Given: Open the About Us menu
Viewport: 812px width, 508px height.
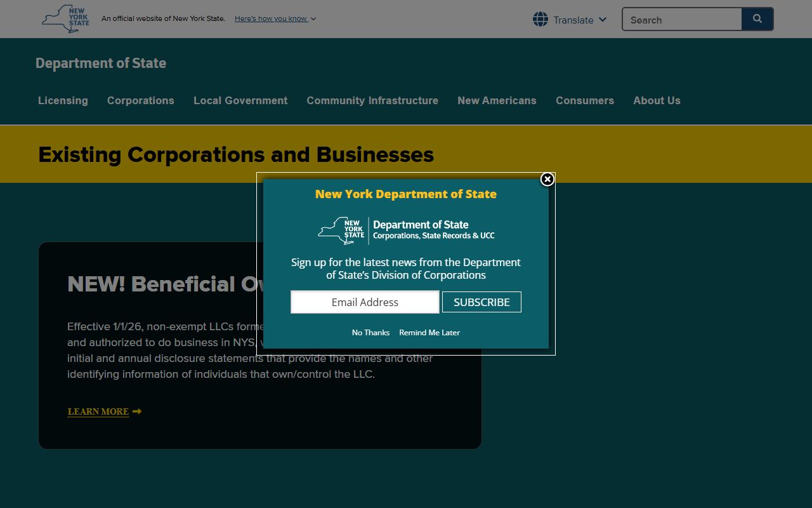Looking at the screenshot, I should [x=657, y=100].
